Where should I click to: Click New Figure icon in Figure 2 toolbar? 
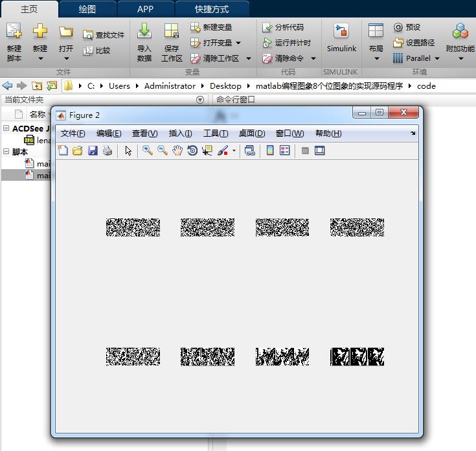pos(63,150)
